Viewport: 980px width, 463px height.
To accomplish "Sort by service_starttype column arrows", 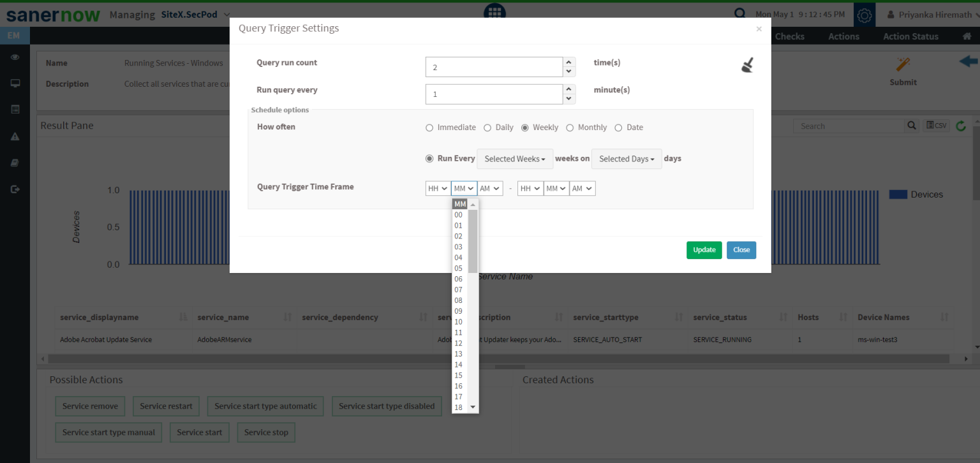I will (x=679, y=317).
